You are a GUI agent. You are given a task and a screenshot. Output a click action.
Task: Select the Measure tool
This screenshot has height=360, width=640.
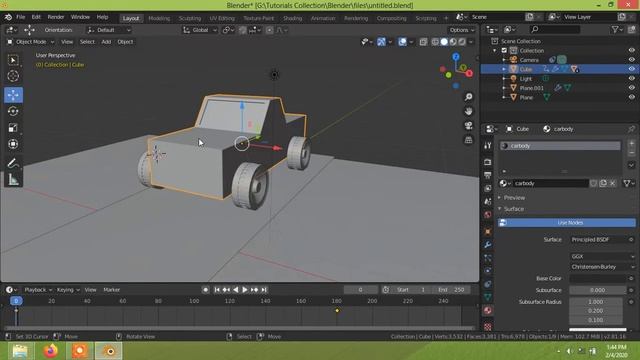(x=13, y=180)
